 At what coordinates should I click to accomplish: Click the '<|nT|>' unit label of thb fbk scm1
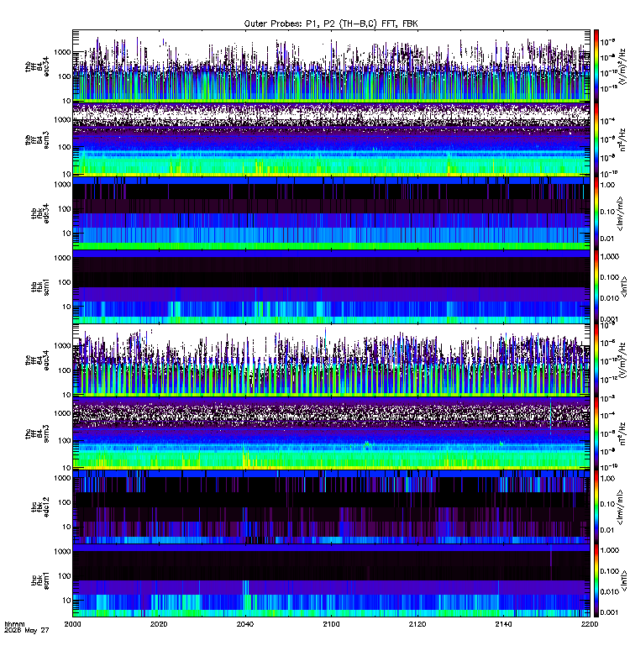(624, 286)
